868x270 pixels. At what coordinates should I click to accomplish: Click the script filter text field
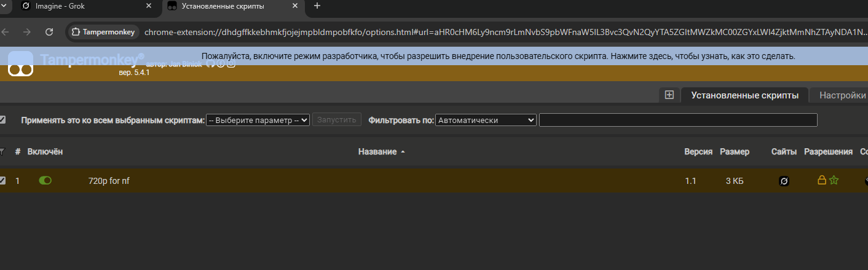click(x=678, y=120)
